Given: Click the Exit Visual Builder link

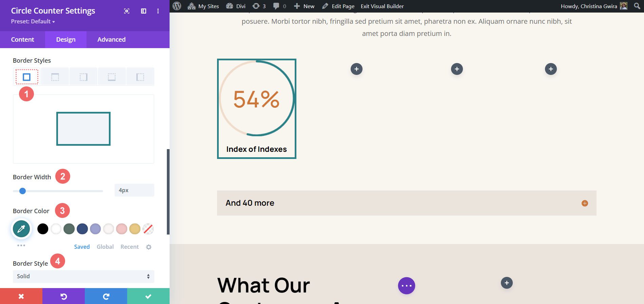Looking at the screenshot, I should 382,6.
